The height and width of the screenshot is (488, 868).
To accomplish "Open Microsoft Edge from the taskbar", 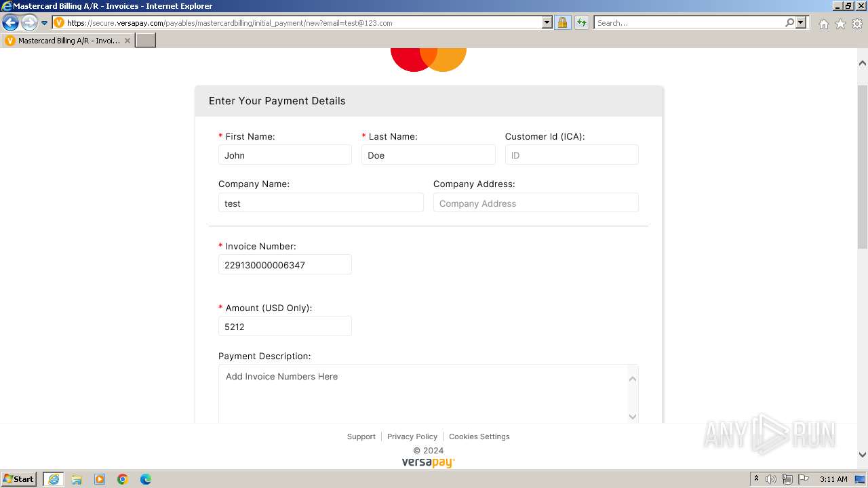I will (146, 479).
